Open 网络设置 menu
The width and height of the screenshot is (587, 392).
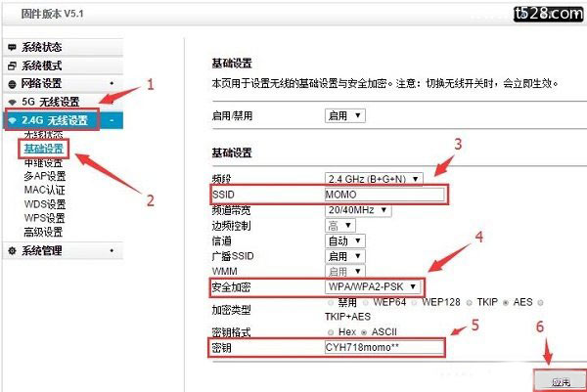[63, 84]
